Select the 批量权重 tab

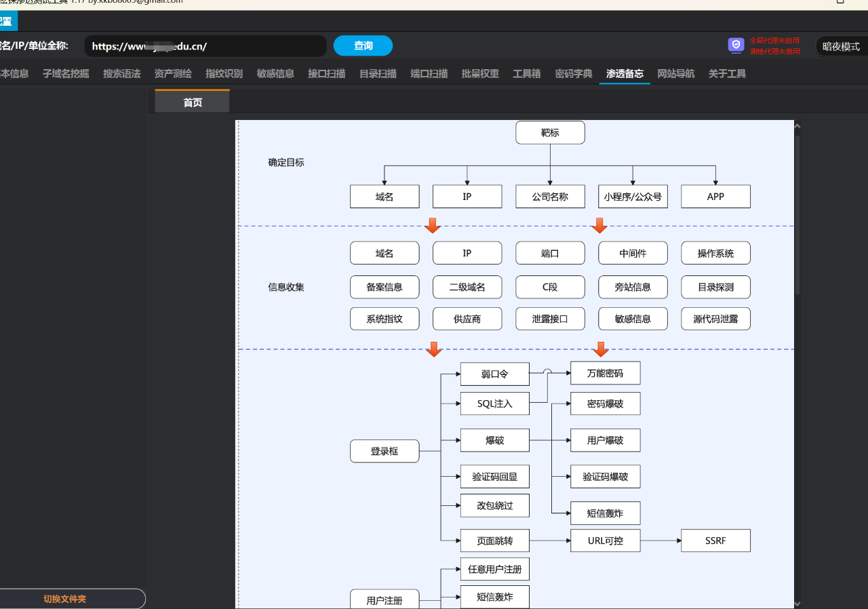tap(480, 73)
